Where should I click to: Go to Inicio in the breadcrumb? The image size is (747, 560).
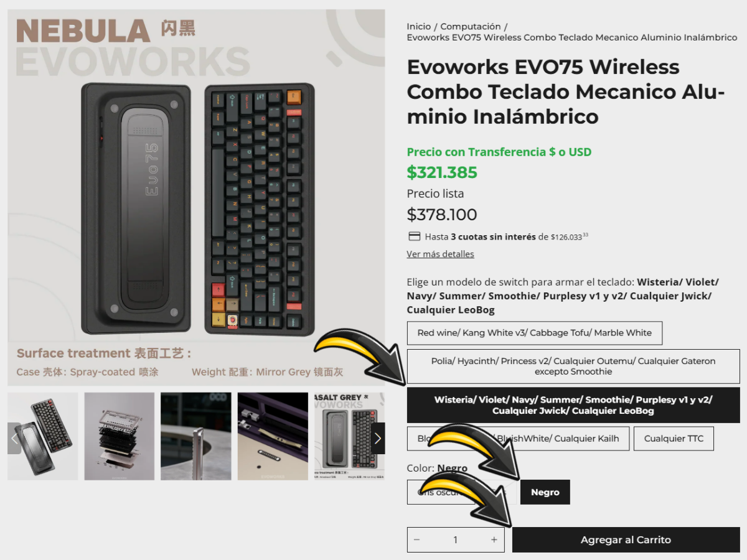tap(419, 26)
